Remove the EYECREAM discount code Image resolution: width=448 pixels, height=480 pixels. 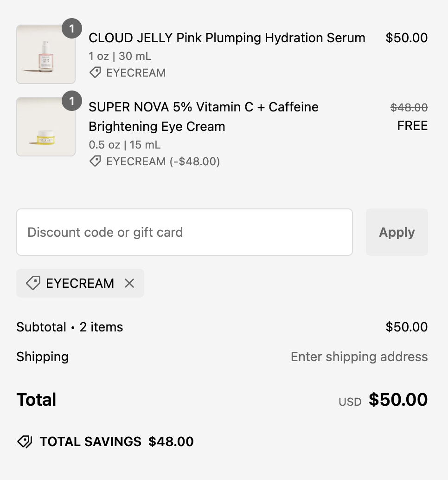[x=129, y=283]
